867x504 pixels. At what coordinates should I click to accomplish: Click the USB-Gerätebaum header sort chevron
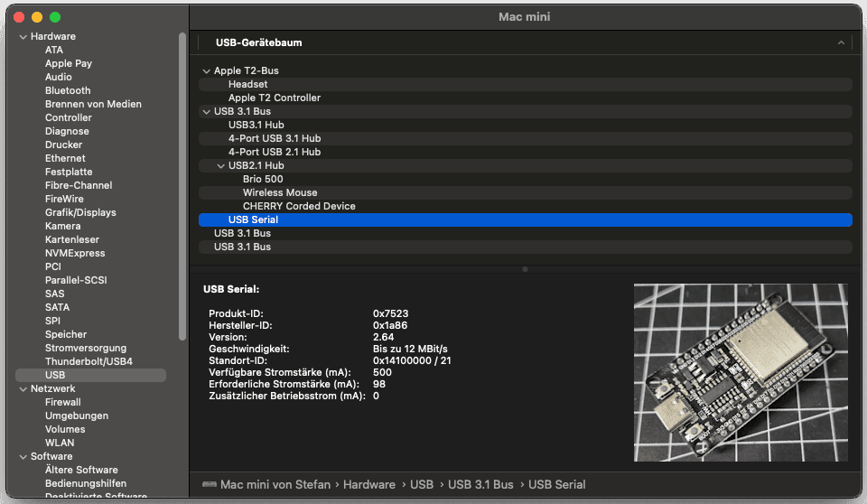click(841, 42)
